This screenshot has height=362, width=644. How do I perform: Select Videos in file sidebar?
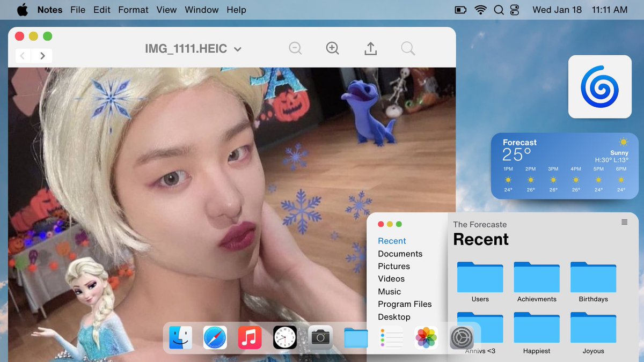click(x=391, y=278)
